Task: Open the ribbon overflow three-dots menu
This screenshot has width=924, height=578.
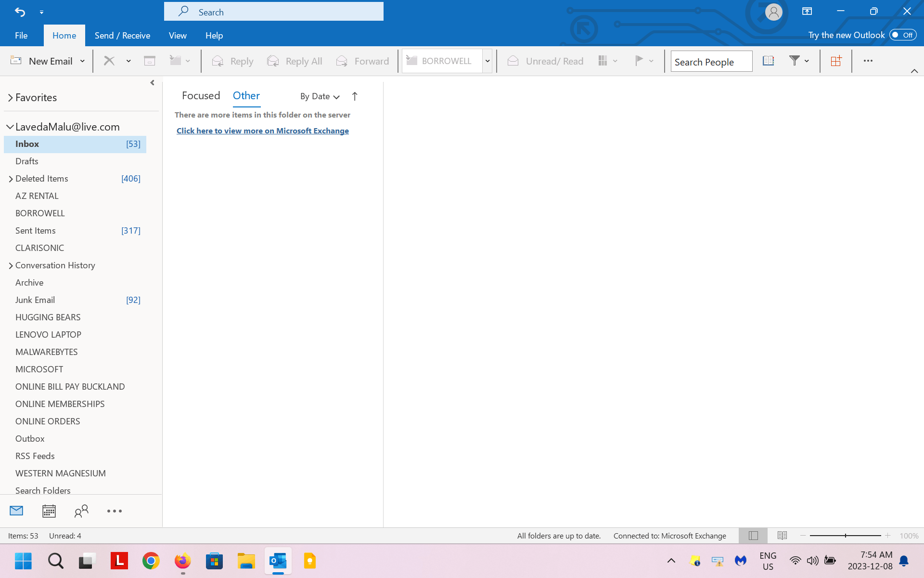Action: tap(868, 61)
